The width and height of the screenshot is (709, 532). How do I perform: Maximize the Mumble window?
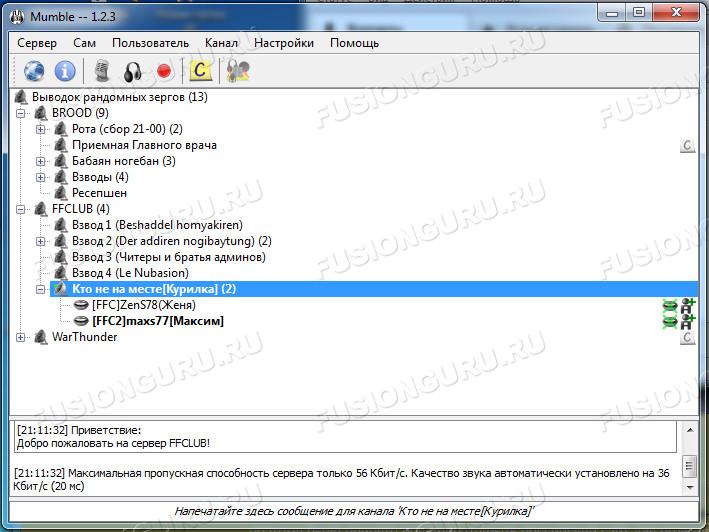[x=638, y=13]
